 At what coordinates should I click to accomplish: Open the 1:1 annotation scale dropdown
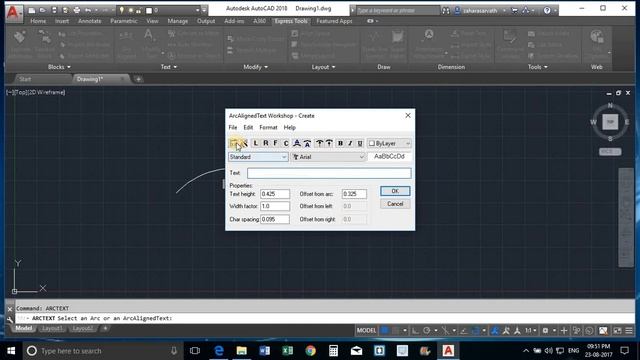pyautogui.click(x=531, y=330)
